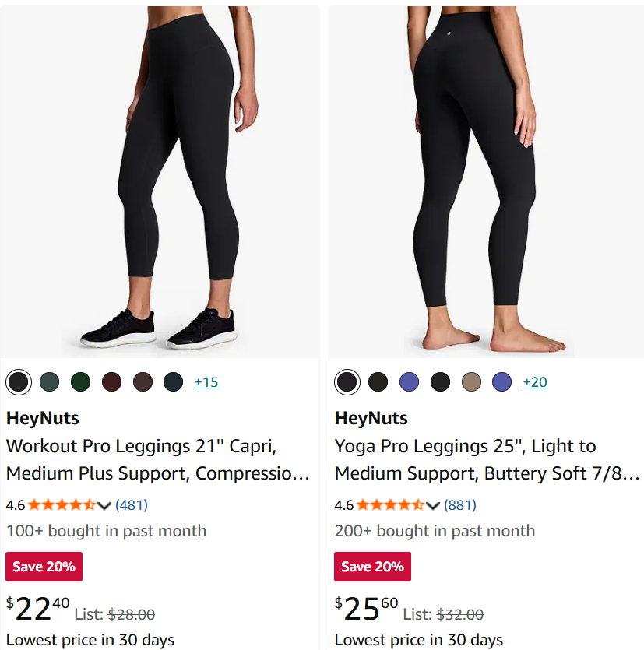Choose brown swatch on Workout Pro Leggings
644x650 pixels.
tap(143, 381)
